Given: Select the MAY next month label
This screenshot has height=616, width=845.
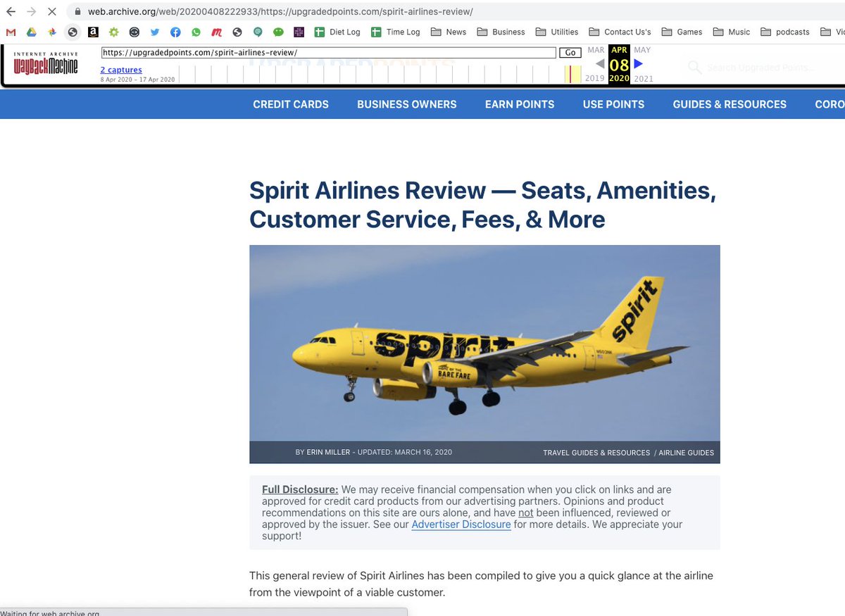Looking at the screenshot, I should (x=642, y=50).
